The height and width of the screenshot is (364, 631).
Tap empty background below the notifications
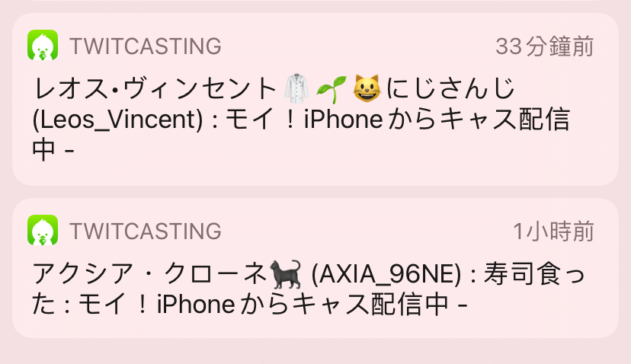tap(315, 352)
